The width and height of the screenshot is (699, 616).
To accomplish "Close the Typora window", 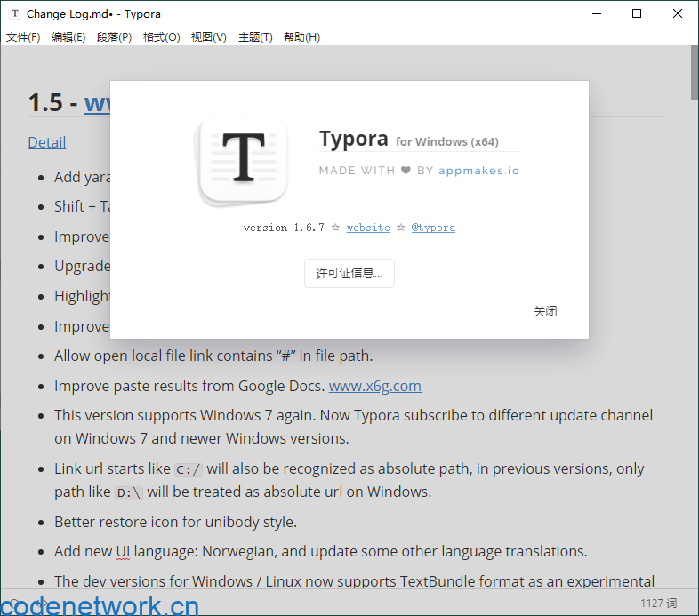I will [x=677, y=14].
